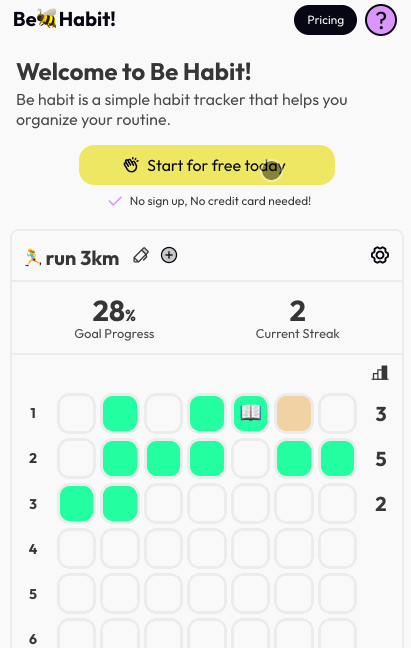This screenshot has width=411, height=648.
Task: Click the pencil icon to edit run 3km
Action: [141, 255]
